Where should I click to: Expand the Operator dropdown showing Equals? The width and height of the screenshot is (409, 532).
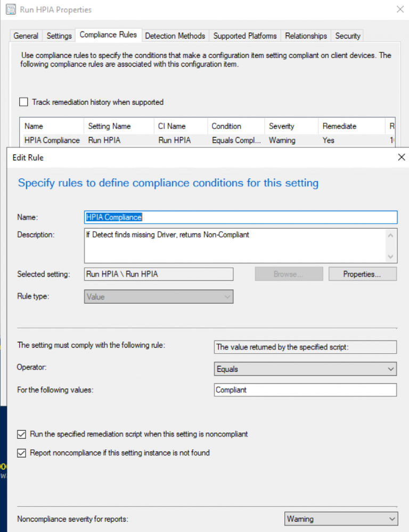pyautogui.click(x=305, y=369)
